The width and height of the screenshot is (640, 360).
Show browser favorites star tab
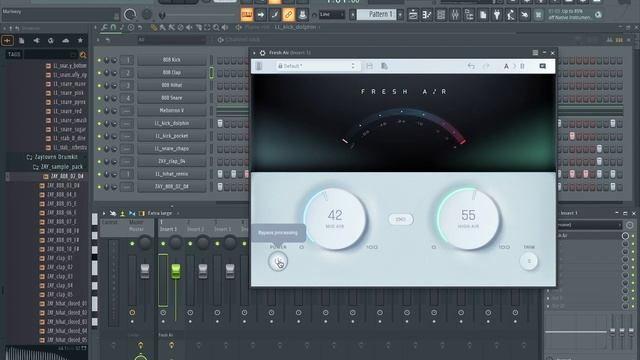(x=80, y=40)
